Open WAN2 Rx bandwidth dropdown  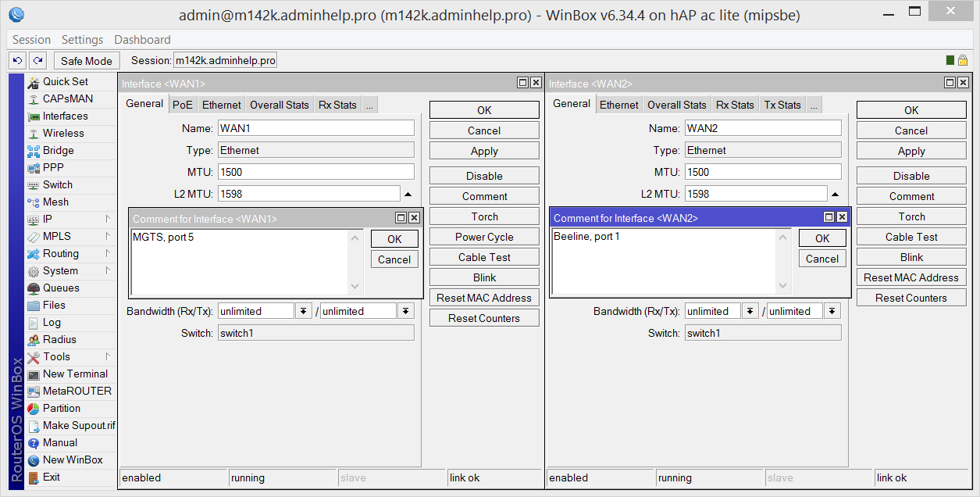tap(750, 311)
